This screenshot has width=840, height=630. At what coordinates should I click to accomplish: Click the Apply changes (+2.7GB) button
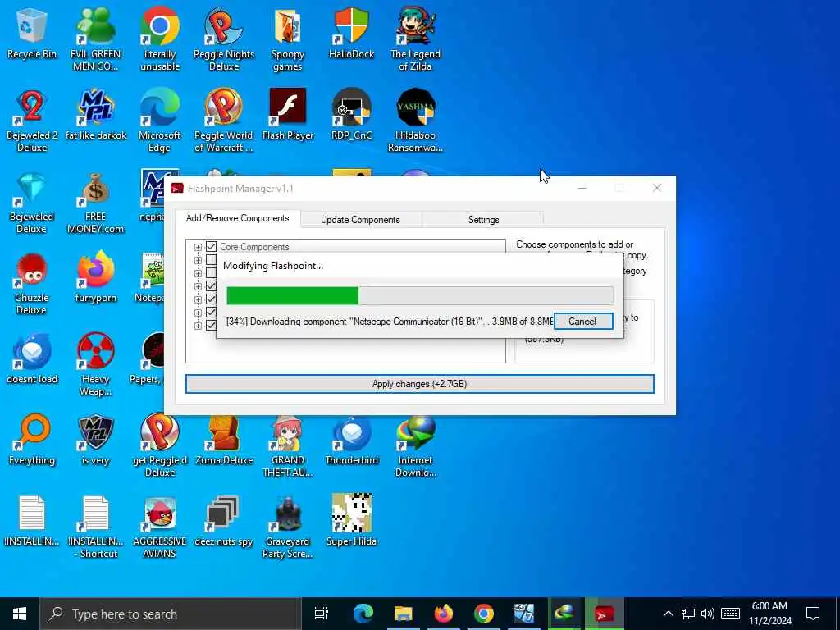pos(419,384)
